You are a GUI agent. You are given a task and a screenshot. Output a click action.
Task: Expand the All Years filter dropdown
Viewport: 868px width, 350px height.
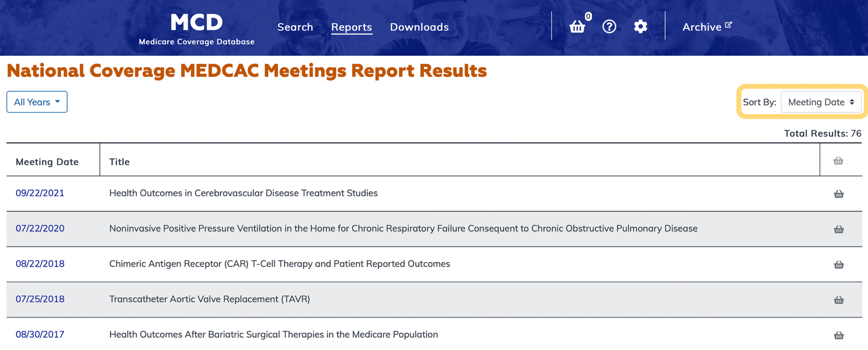click(x=37, y=102)
